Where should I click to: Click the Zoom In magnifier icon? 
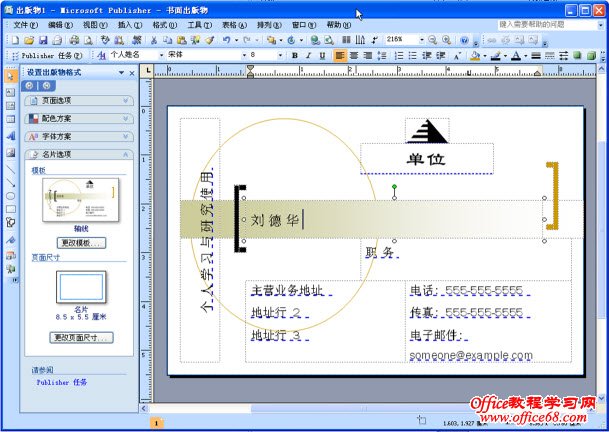pos(447,40)
